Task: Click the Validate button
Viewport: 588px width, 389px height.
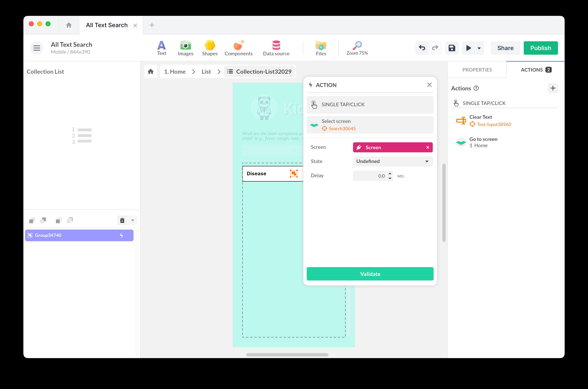Action: [x=370, y=274]
